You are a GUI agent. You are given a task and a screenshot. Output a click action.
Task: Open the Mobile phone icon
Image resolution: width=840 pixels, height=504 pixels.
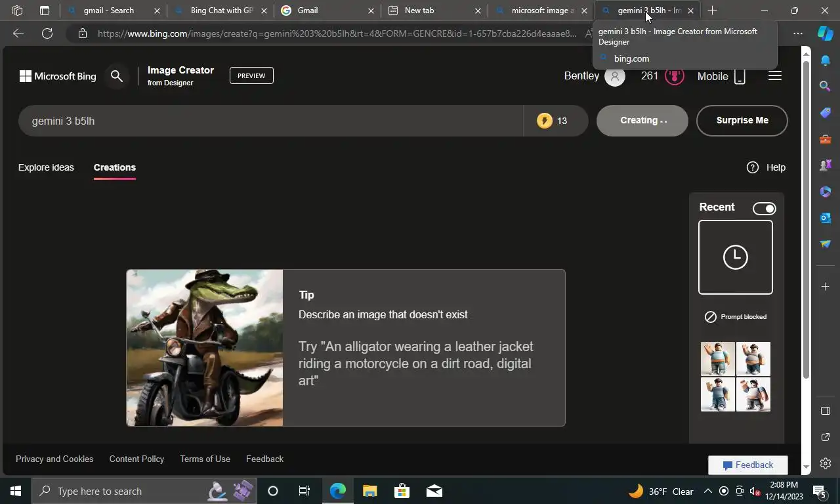tap(740, 77)
